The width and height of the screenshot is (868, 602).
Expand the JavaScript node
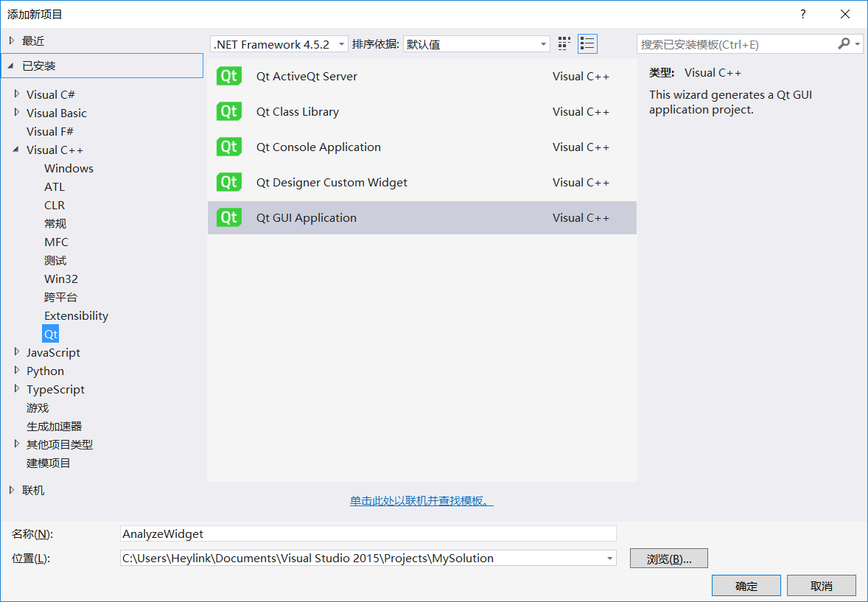click(17, 351)
